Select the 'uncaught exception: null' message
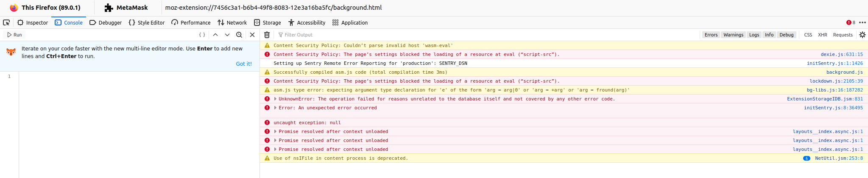Viewport: 868px width, 178px height. [x=307, y=122]
